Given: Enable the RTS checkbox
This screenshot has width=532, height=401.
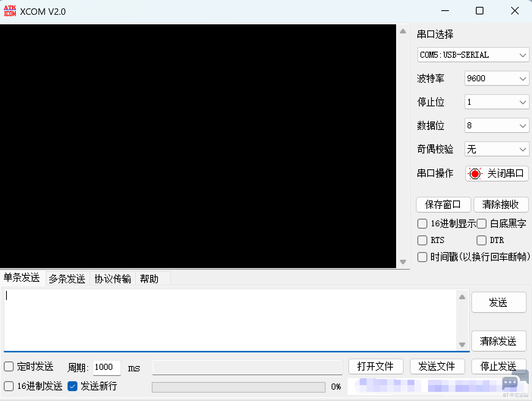Looking at the screenshot, I should [422, 240].
